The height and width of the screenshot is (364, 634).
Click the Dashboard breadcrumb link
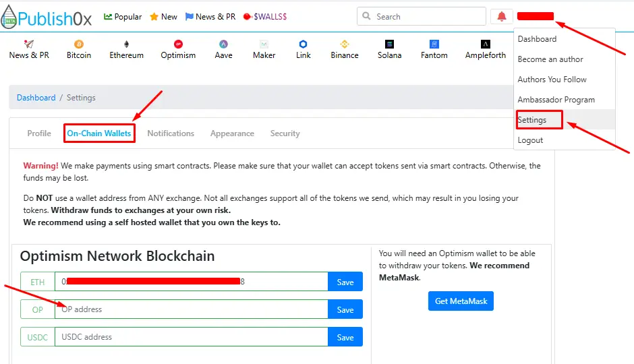click(x=36, y=97)
